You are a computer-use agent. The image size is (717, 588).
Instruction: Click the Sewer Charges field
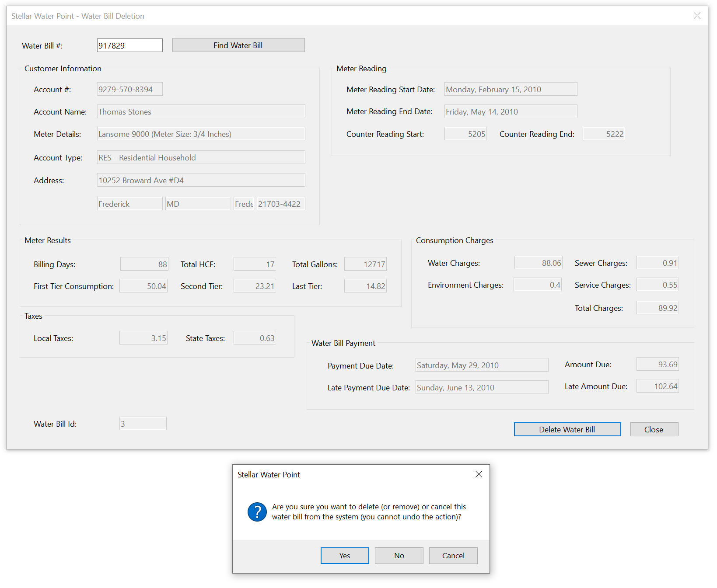(x=658, y=263)
